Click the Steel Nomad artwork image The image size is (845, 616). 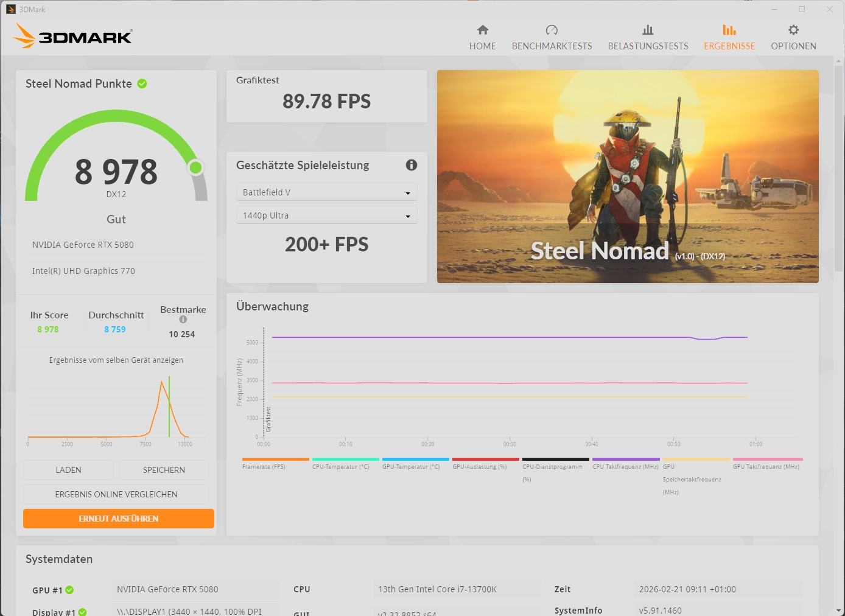[x=628, y=177]
